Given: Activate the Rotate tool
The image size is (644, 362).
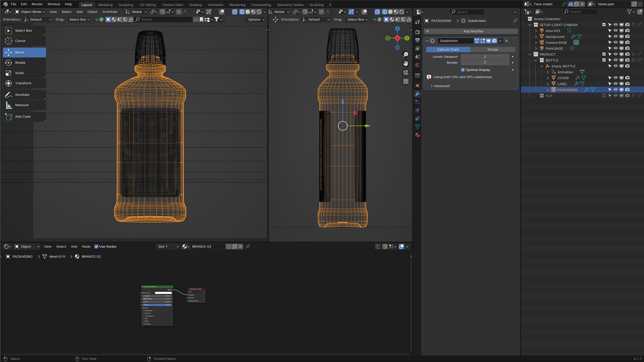Looking at the screenshot, I should tap(24, 63).
